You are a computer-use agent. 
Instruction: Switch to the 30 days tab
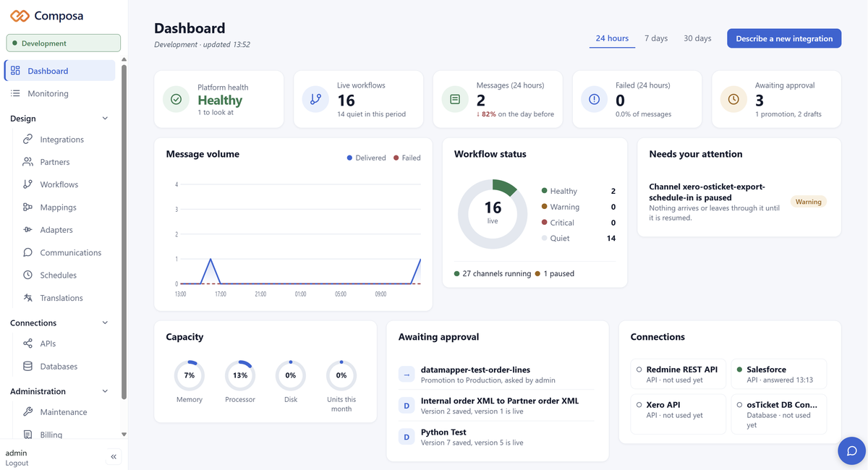[697, 38]
